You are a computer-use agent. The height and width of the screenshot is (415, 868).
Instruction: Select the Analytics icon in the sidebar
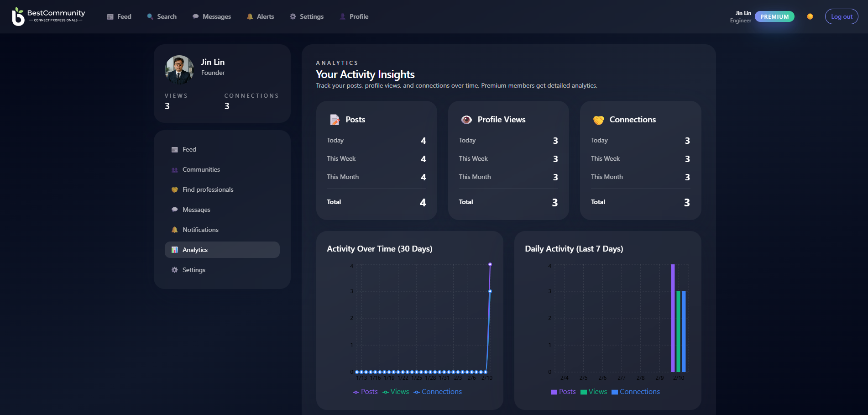coord(174,250)
